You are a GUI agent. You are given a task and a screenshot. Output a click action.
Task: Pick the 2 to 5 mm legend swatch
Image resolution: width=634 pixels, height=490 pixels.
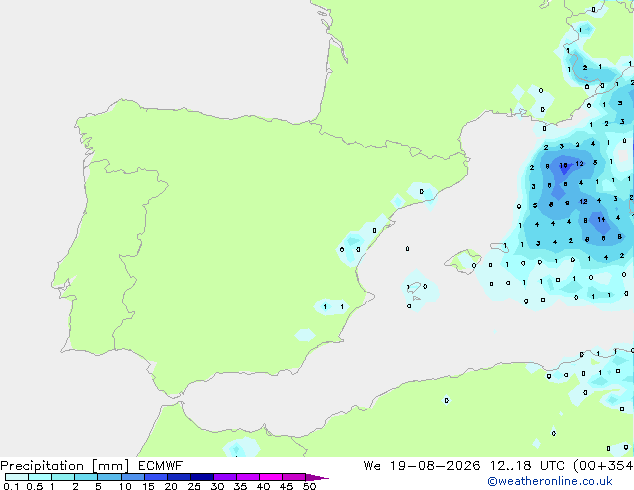point(86,477)
